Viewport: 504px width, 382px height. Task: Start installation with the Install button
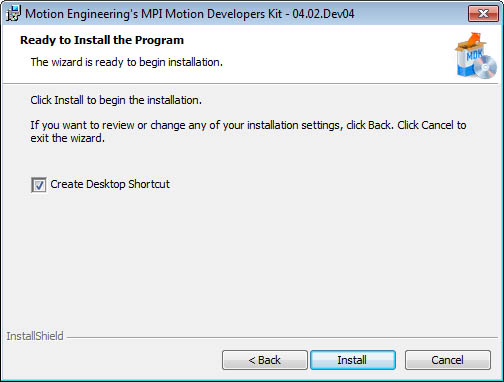click(353, 360)
